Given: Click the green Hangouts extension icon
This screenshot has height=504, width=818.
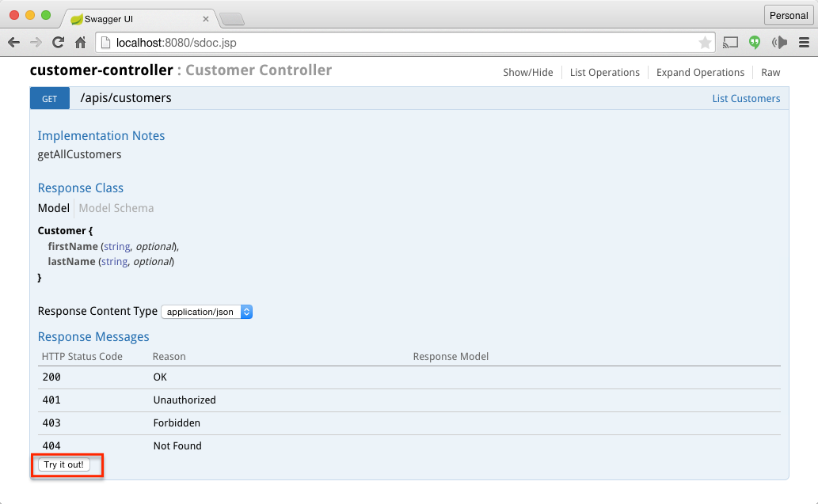Looking at the screenshot, I should (x=755, y=43).
